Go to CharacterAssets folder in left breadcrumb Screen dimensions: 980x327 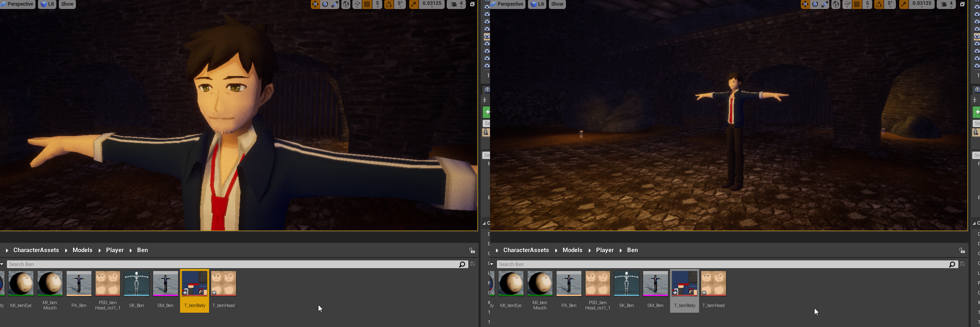point(36,250)
